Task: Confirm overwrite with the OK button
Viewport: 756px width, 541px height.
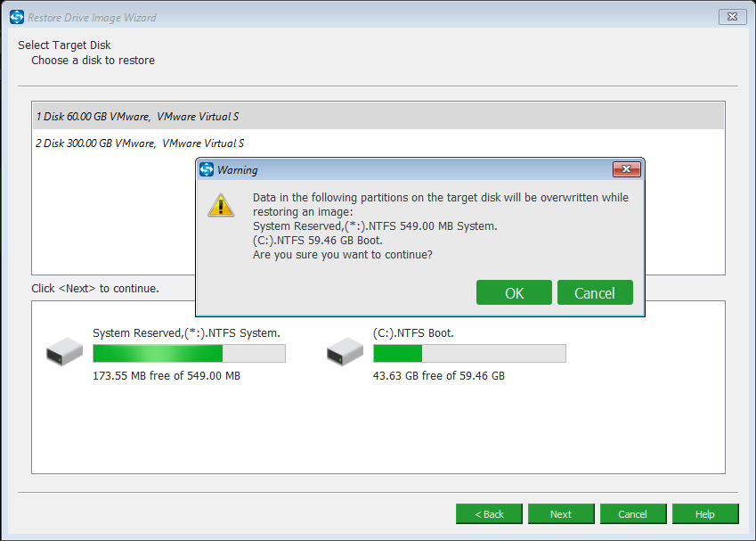Action: click(514, 292)
